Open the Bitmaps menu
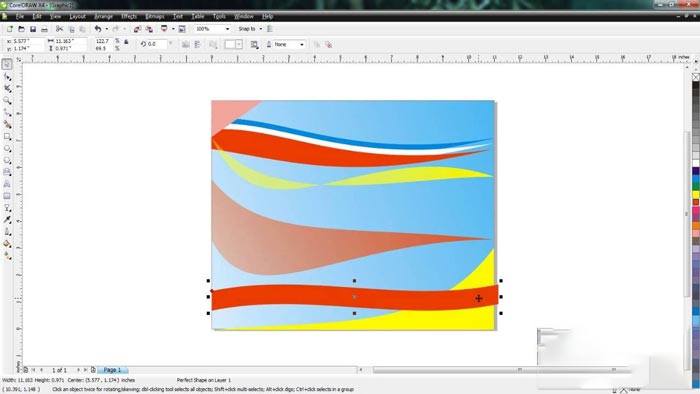This screenshot has width=700, height=394. tap(154, 17)
